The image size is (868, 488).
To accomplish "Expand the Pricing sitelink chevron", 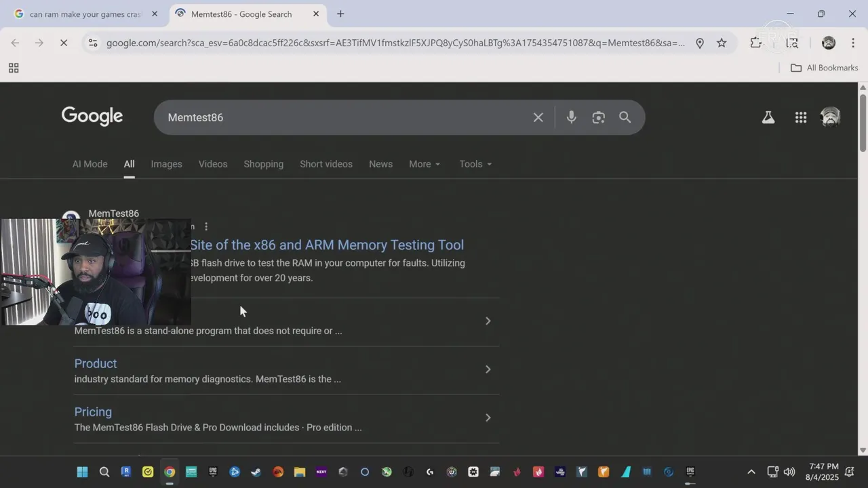I will [x=488, y=418].
